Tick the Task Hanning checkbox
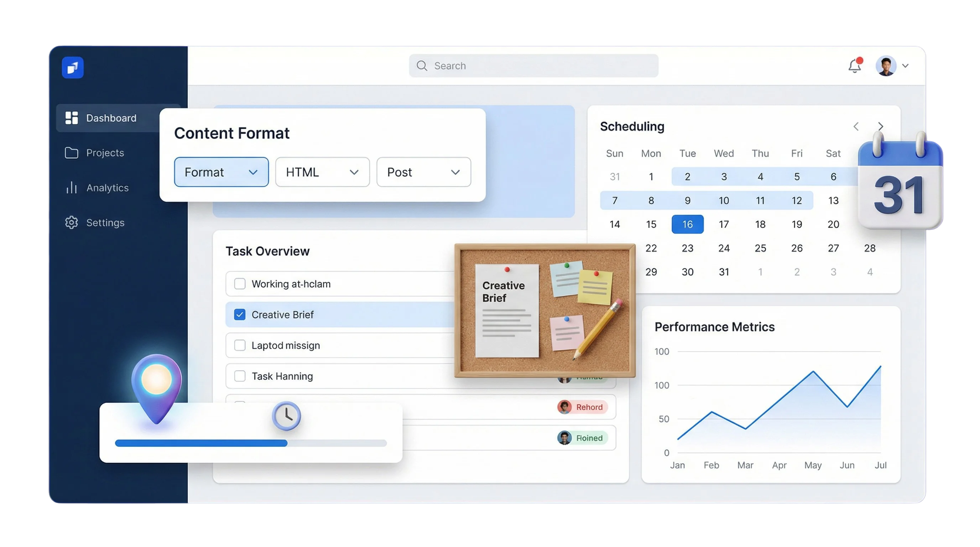The width and height of the screenshot is (980, 547). tap(240, 376)
